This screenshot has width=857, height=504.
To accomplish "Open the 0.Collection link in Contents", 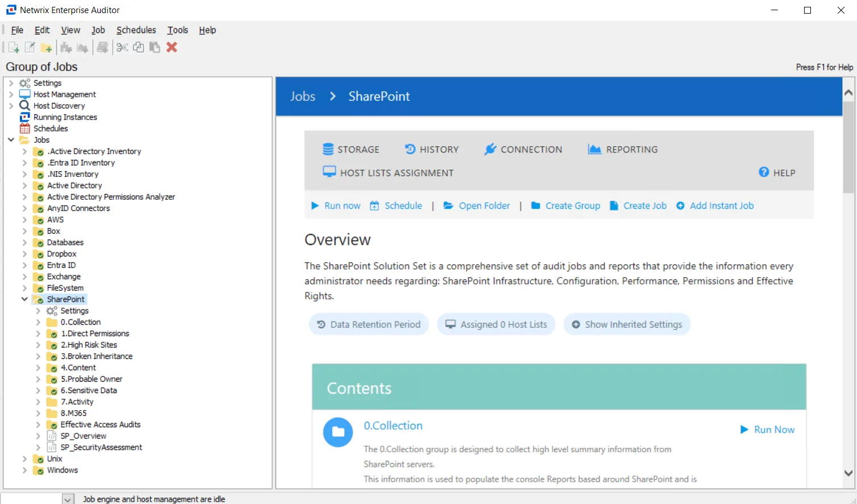I will [x=393, y=425].
